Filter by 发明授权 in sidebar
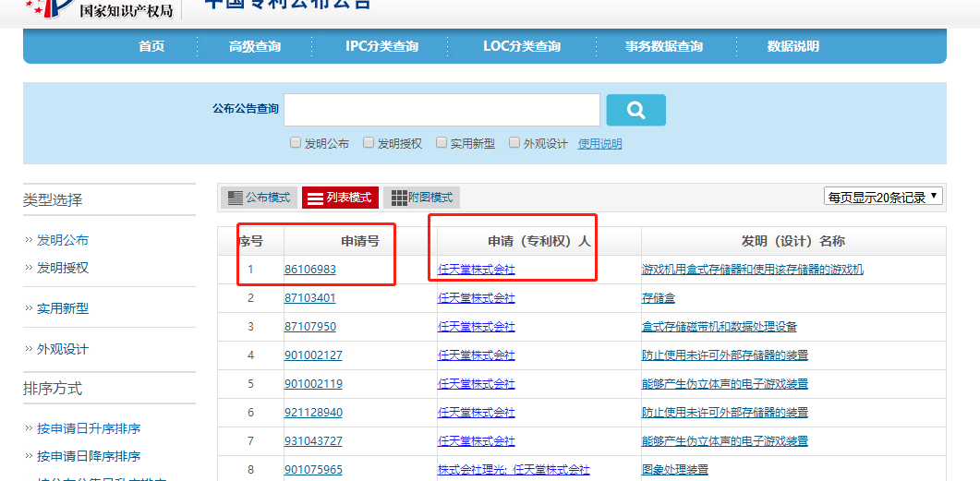 coord(63,268)
